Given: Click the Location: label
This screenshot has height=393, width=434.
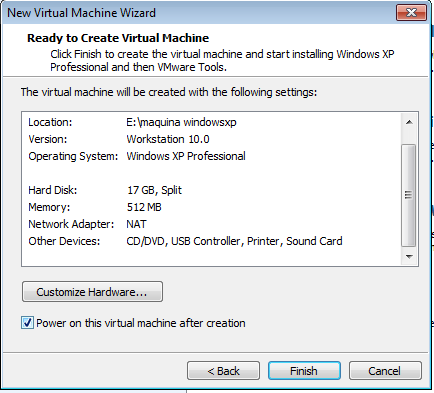Looking at the screenshot, I should [50, 122].
